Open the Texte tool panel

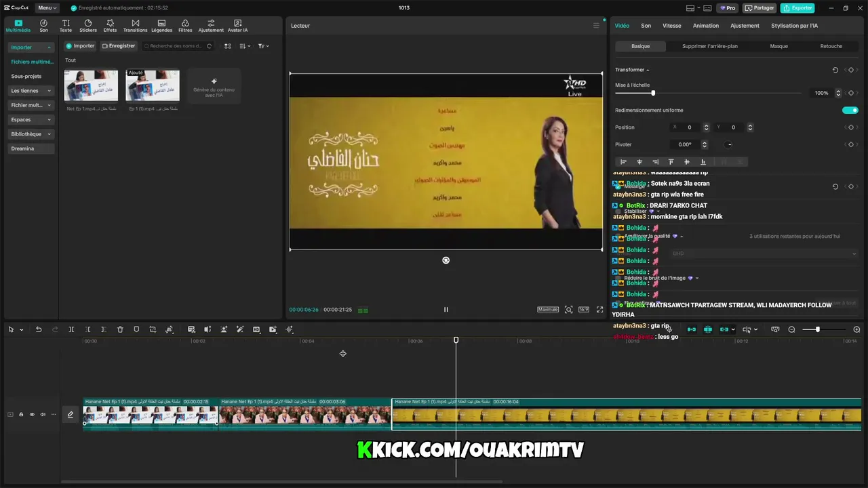66,26
